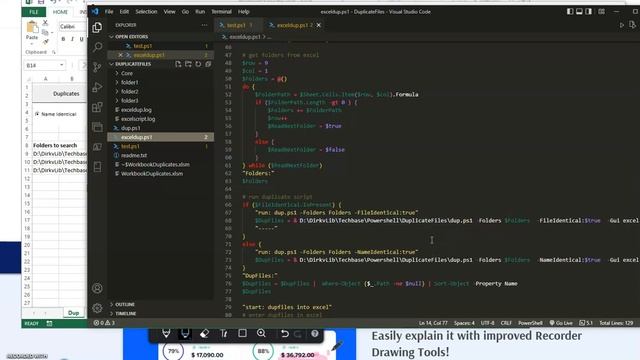Close the exceldup.ps1 editor tab
The width and height of the screenshot is (640, 360).
click(319, 25)
